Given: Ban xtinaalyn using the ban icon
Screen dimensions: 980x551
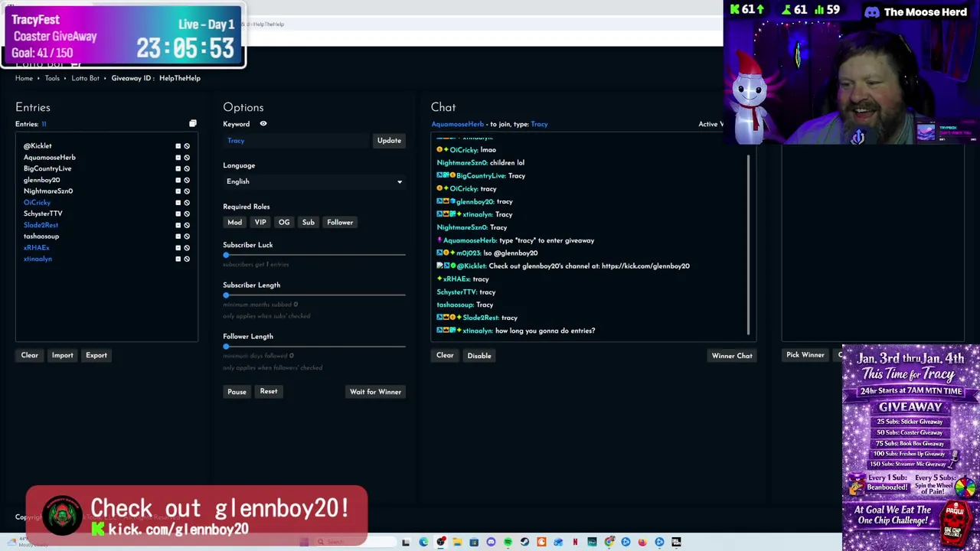Looking at the screenshot, I should point(187,259).
